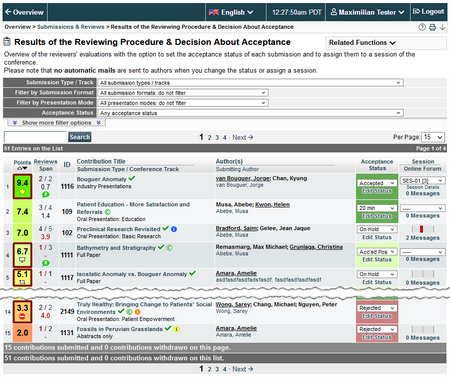Sort points ascending with the up triangle
This screenshot has width=450, height=377.
[19, 168]
